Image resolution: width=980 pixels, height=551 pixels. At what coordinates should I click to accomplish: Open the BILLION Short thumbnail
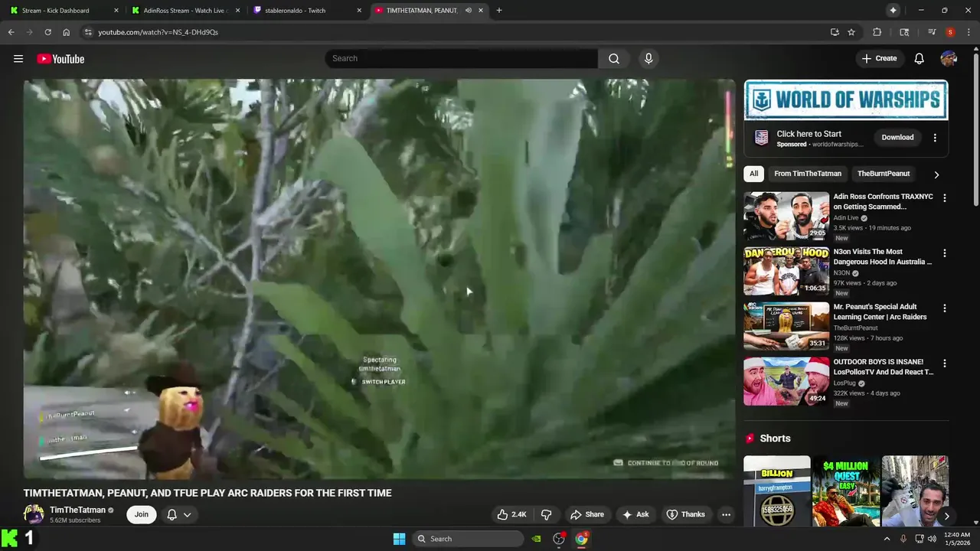(777, 491)
